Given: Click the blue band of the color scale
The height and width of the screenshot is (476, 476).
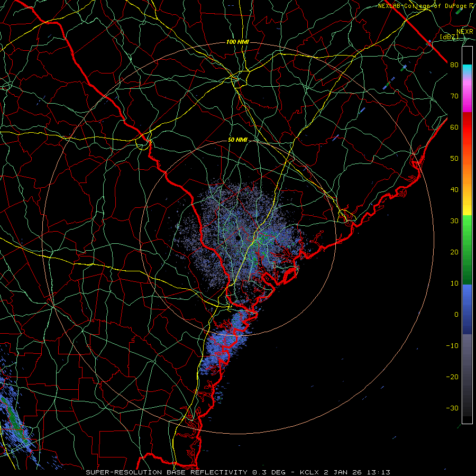Looking at the screenshot, I should (x=467, y=309).
